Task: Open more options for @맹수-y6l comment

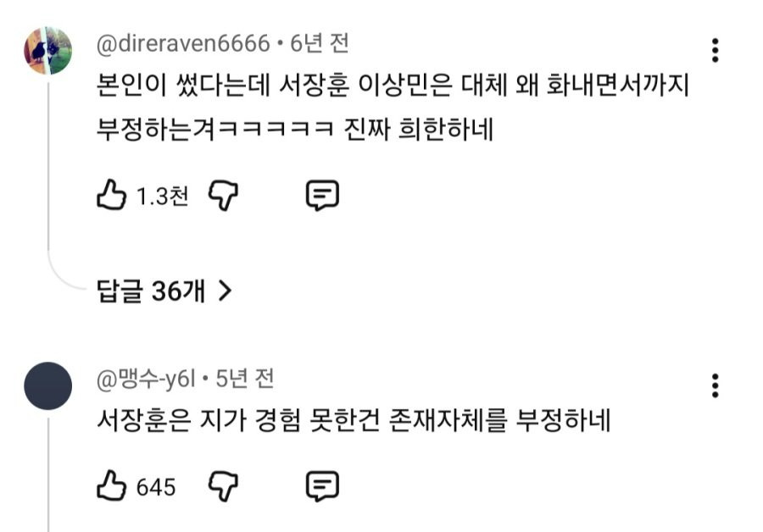Action: 715,385
